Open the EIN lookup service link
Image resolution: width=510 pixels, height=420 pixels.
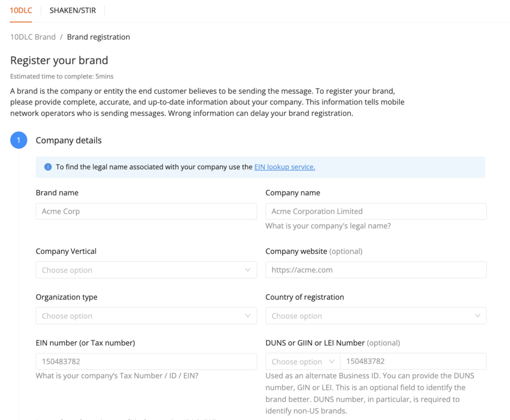(x=285, y=167)
